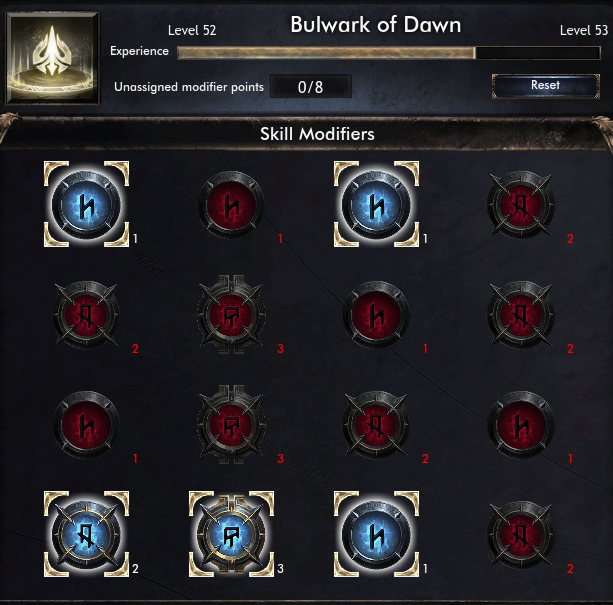The height and width of the screenshot is (605, 613).
Task: Select the red cost-2 crossed modifier in the third row
Action: [x=376, y=425]
